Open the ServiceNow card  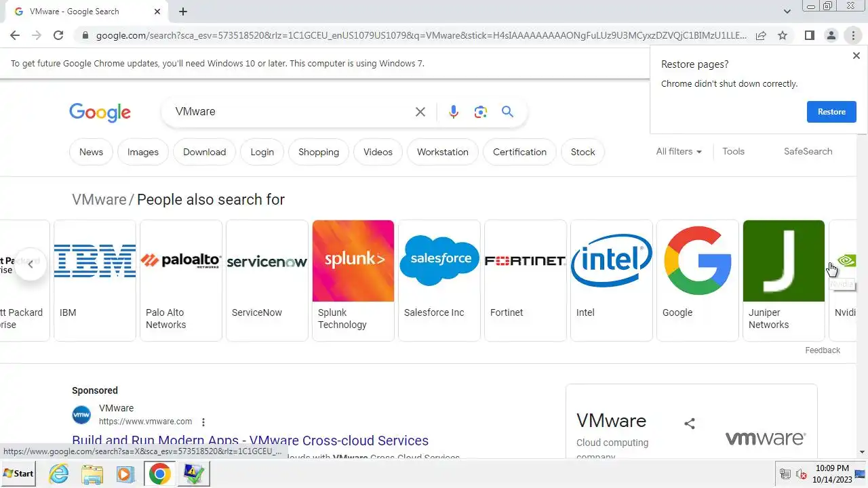point(267,281)
